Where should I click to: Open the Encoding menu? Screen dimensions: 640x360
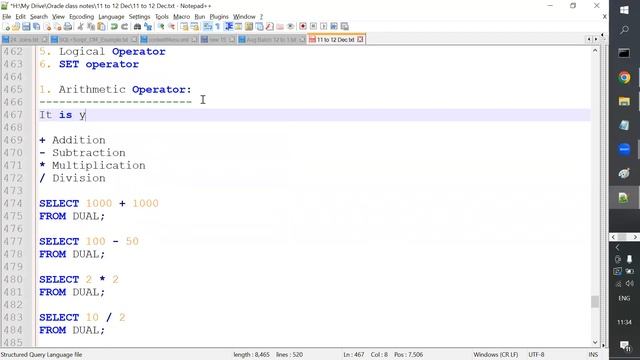[82, 17]
